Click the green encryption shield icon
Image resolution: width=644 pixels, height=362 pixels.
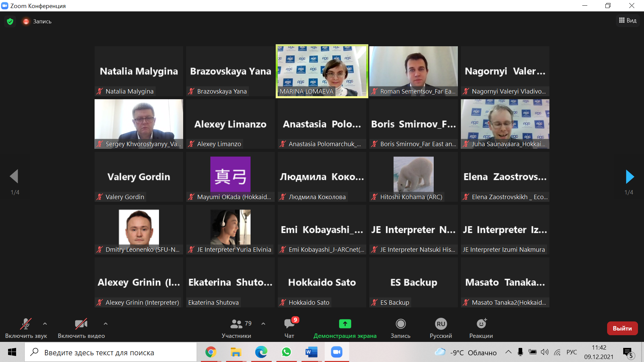10,21
